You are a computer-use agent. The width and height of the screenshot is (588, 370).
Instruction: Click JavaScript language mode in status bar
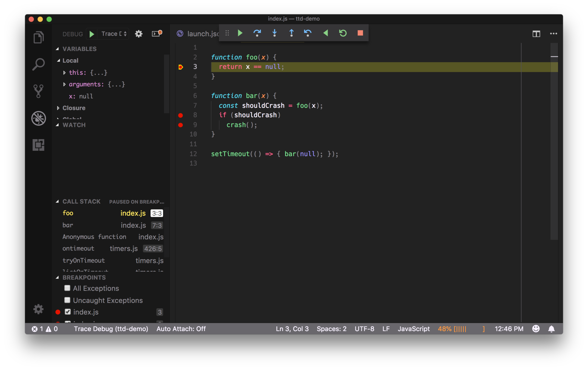coord(413,329)
